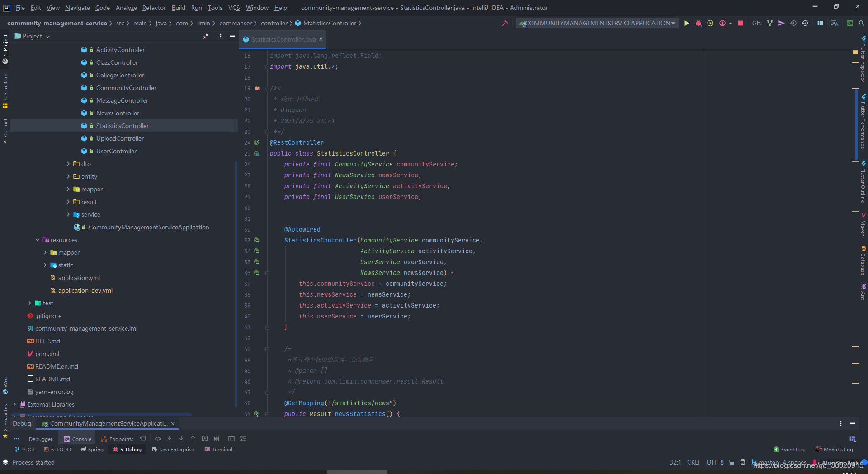The image size is (868, 474).
Task: Run the application with green play icon
Action: [687, 23]
